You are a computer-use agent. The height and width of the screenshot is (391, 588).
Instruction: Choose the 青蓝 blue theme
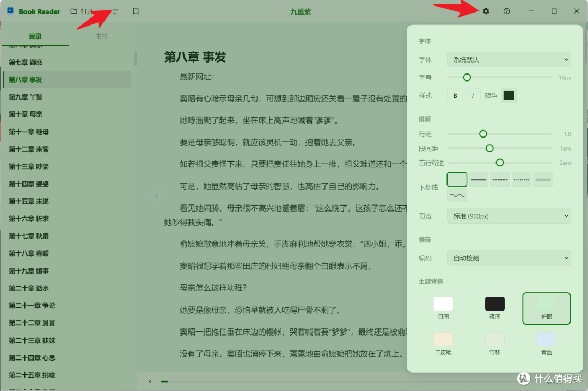click(547, 344)
